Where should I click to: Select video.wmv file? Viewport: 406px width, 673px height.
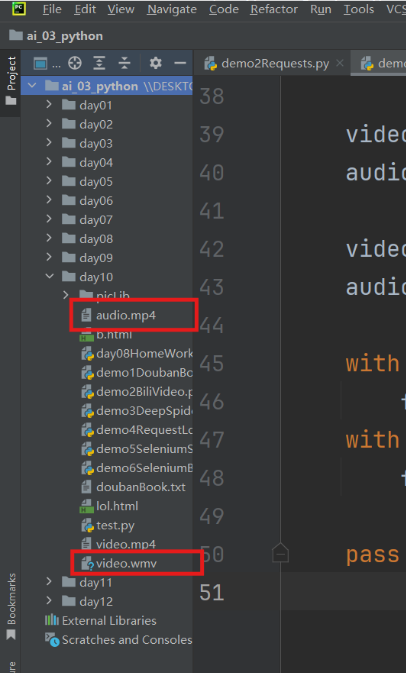point(127,563)
